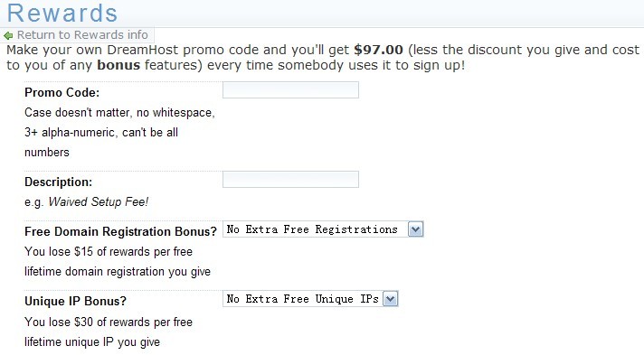This screenshot has height=355, width=644.
Task: Focus the Description text field
Action: point(290,180)
